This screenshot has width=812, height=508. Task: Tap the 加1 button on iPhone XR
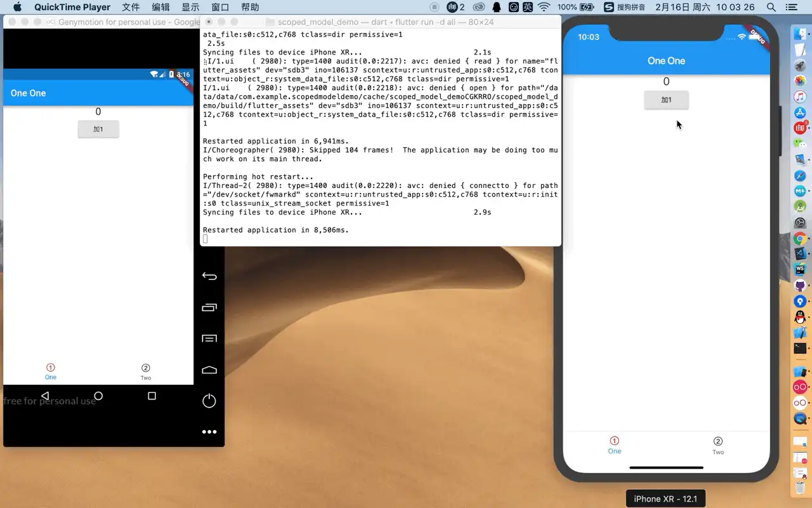tap(666, 100)
